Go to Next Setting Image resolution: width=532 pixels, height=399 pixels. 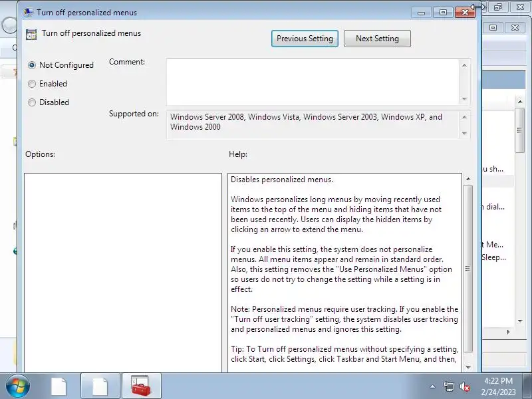click(x=377, y=39)
